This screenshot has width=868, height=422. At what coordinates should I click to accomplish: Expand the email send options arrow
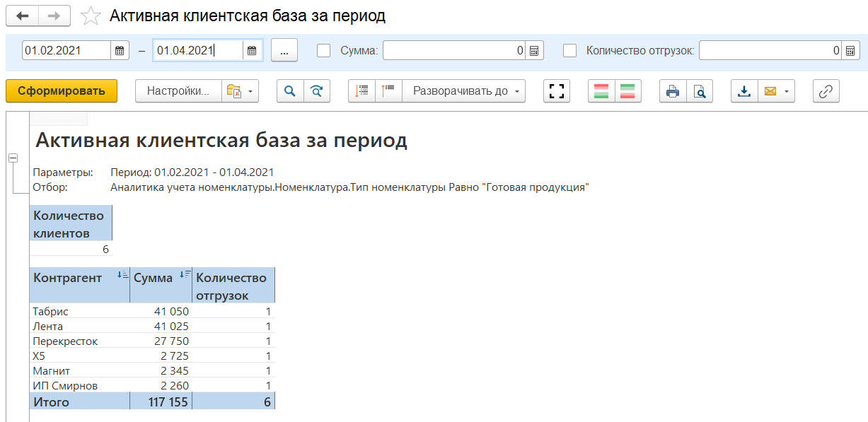click(x=785, y=91)
